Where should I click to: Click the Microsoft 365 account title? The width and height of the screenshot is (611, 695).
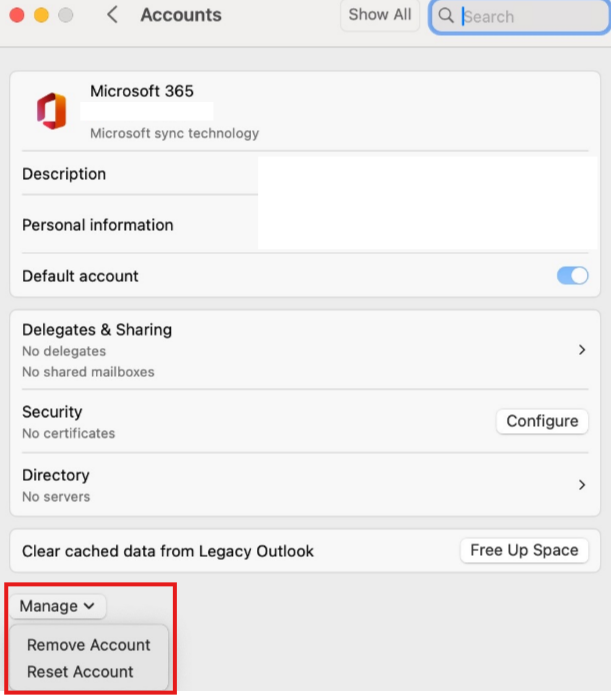(142, 91)
